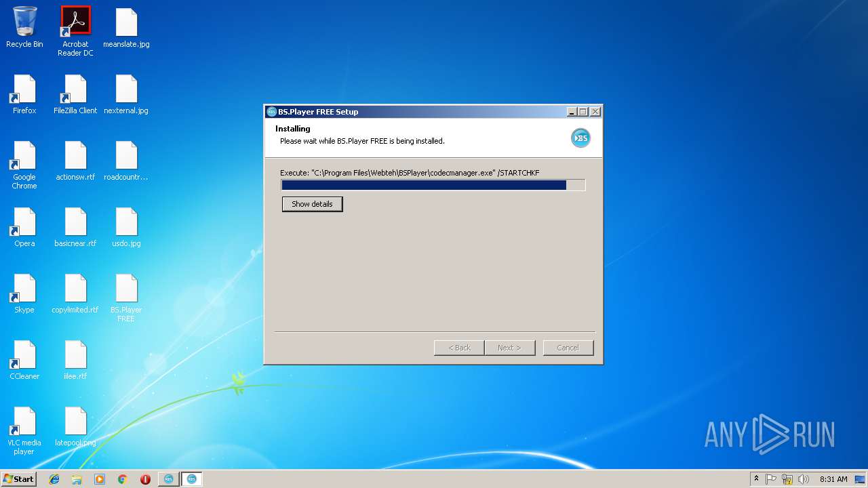Open the Skype desktop shortcut
Screen dimensions: 868x488
coord(24,293)
